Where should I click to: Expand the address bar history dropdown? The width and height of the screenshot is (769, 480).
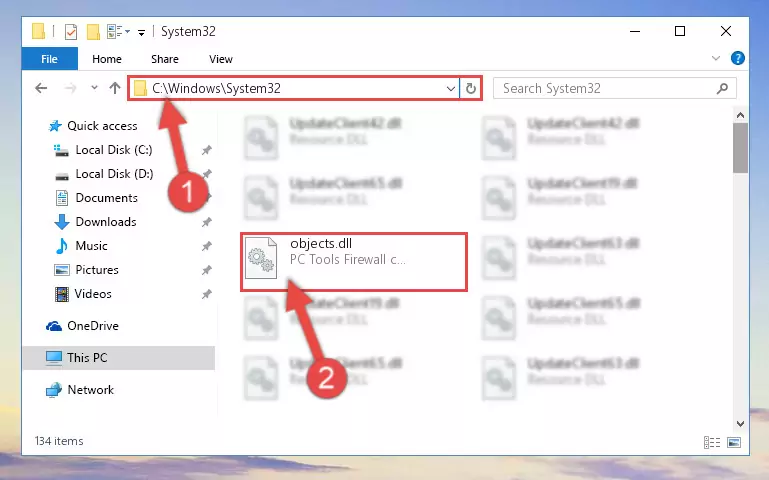click(x=451, y=89)
